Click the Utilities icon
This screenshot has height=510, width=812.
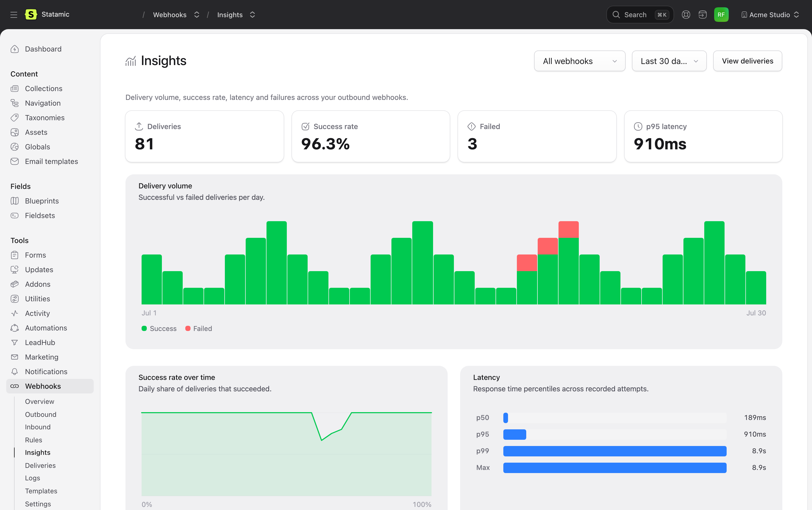[15, 299]
